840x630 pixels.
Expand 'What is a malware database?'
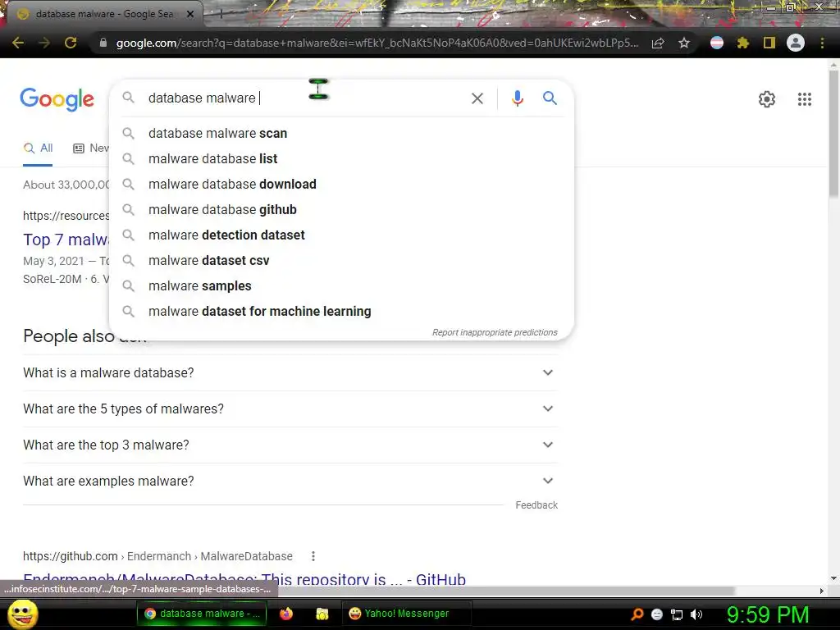290,373
